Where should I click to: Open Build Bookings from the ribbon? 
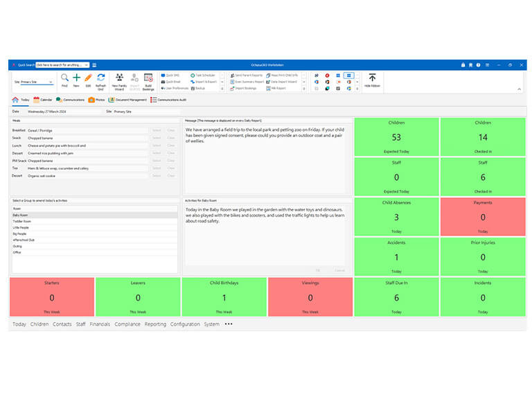coord(148,82)
